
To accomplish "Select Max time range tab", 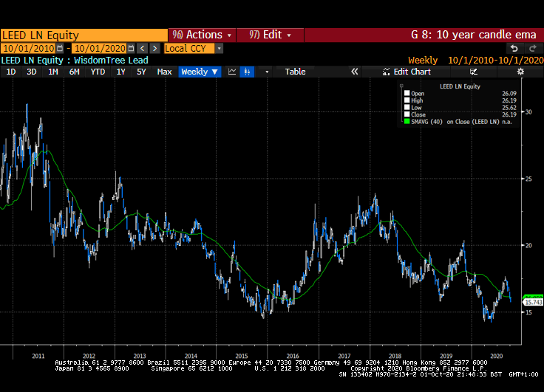I will click(x=164, y=72).
